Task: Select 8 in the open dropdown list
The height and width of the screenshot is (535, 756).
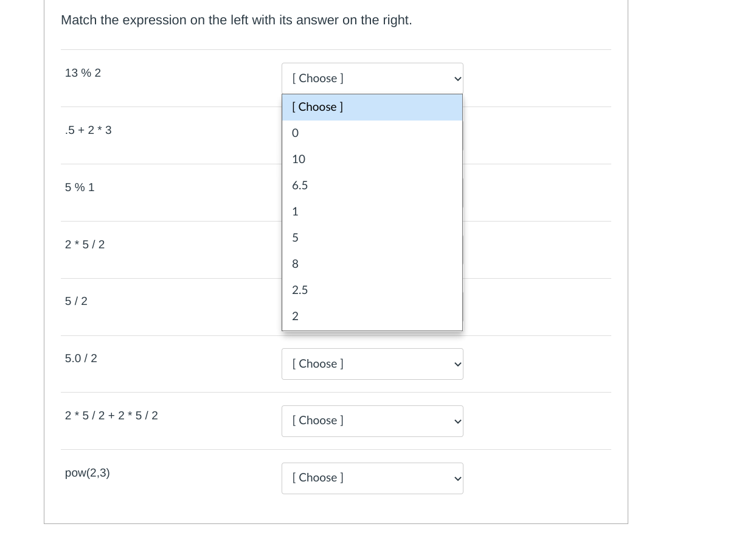Action: tap(372, 264)
